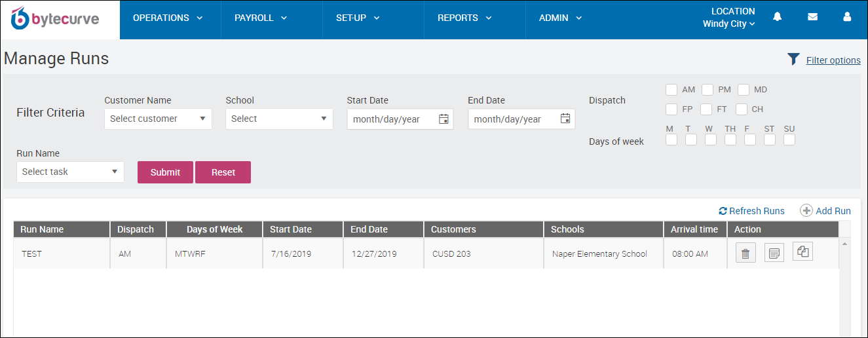Screen dimensions: 868x338
Task: Click the MTWRF days cell
Action: 215,254
